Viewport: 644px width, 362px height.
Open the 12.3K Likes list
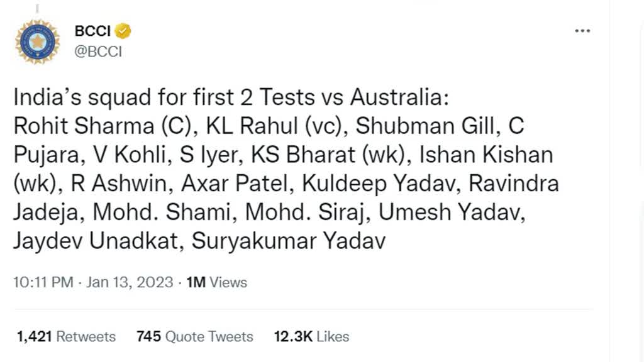click(x=312, y=336)
